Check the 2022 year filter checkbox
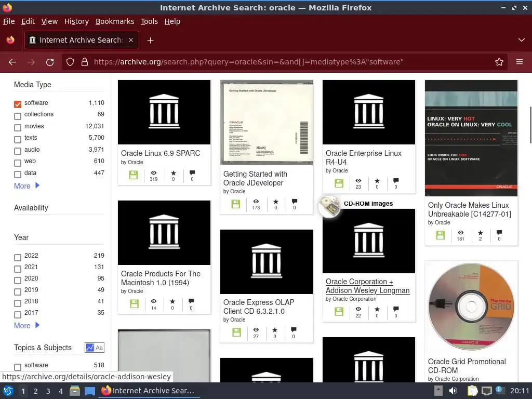 (18, 257)
